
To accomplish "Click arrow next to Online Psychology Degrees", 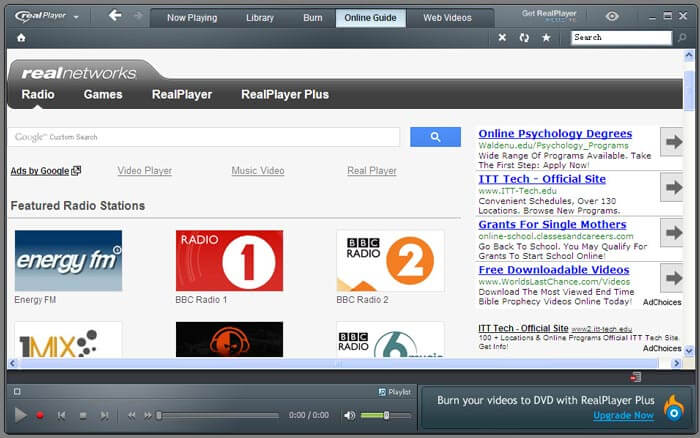I will coord(672,142).
